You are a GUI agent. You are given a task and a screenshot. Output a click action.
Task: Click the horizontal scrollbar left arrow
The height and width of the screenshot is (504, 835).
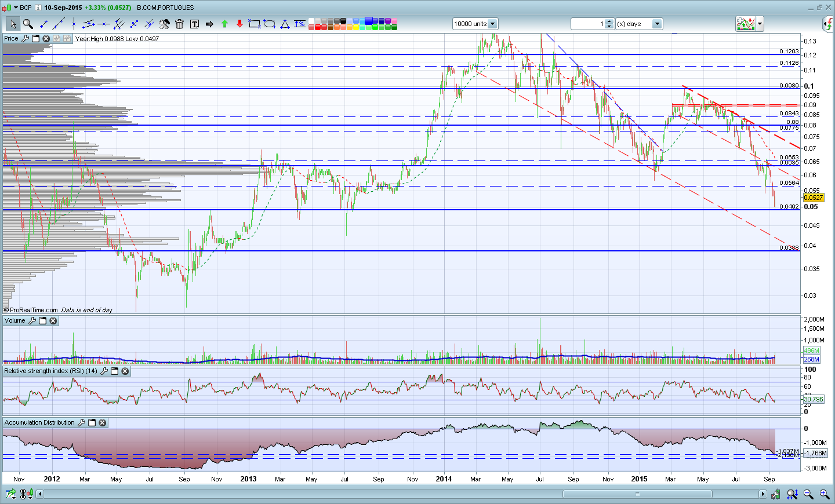click(x=40, y=494)
